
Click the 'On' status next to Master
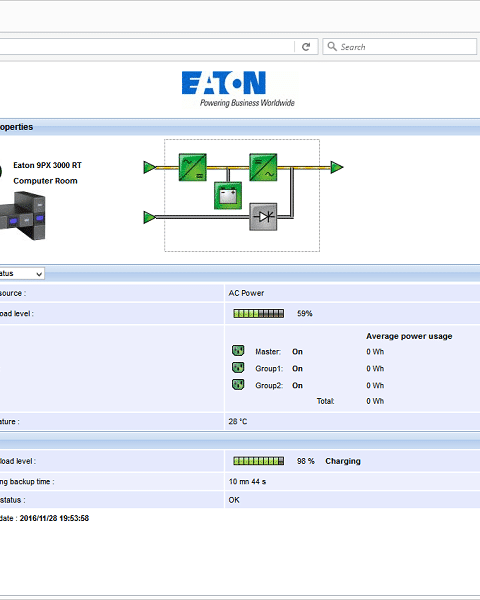tap(297, 352)
